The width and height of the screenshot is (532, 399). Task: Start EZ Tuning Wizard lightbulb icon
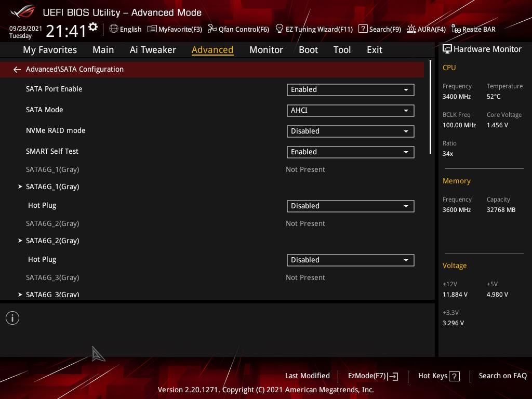click(x=279, y=29)
